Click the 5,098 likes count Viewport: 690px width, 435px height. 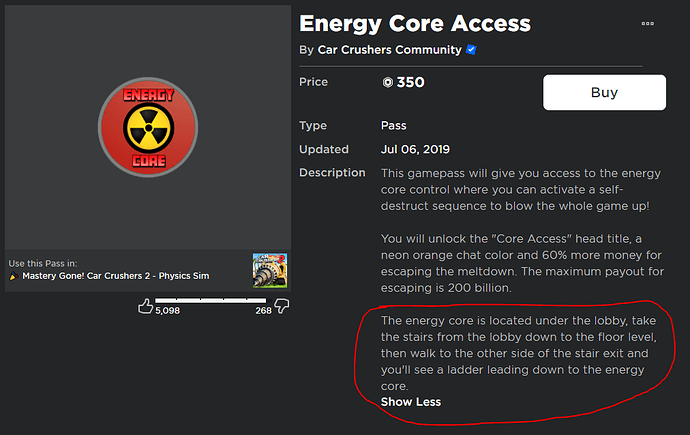pos(167,311)
